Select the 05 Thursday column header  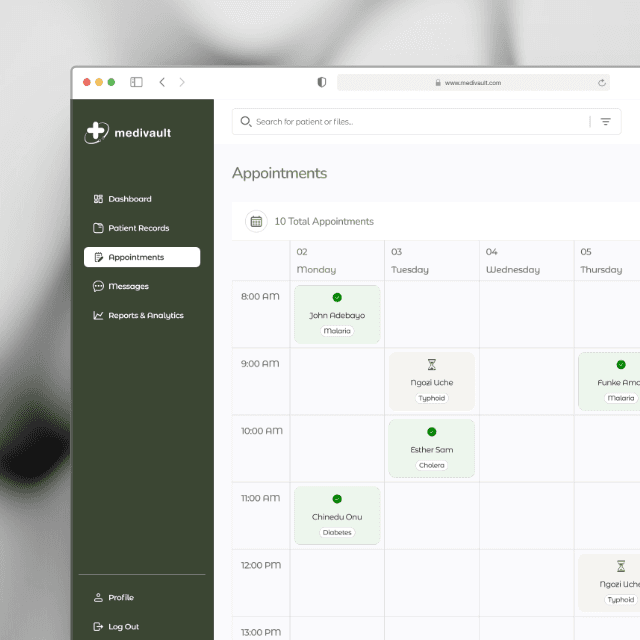pos(608,260)
